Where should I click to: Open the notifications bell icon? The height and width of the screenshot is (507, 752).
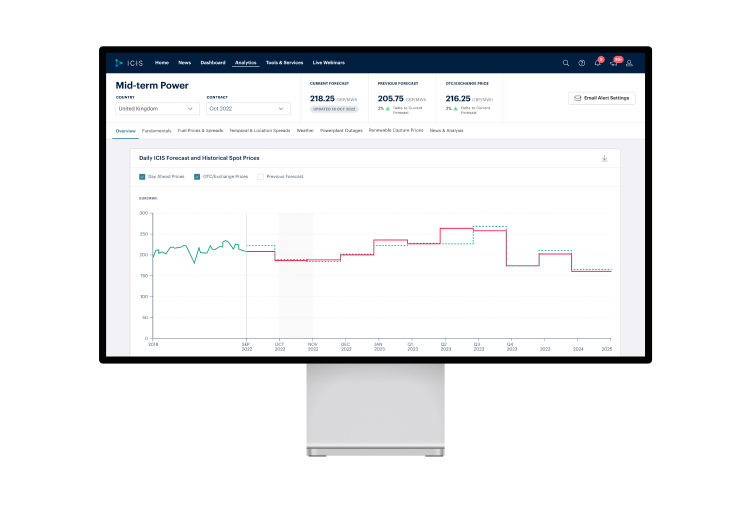click(598, 63)
